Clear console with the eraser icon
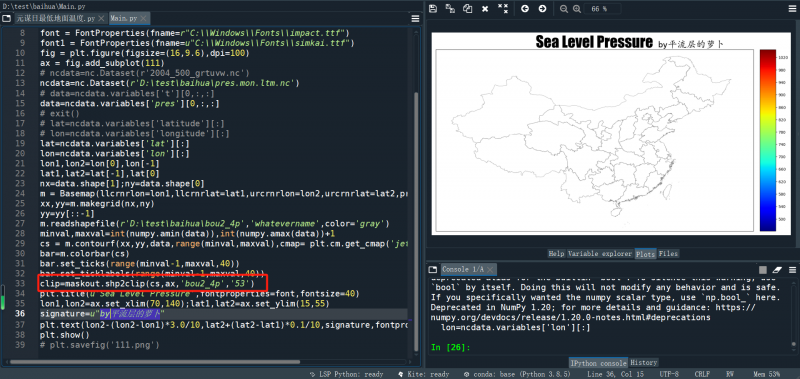800x379 pixels. (x=778, y=269)
